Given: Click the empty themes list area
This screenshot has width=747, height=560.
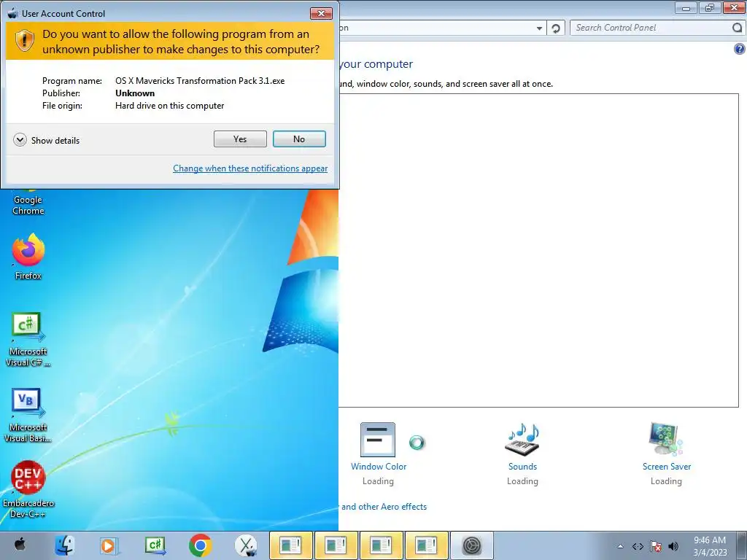Looking at the screenshot, I should pos(538,251).
